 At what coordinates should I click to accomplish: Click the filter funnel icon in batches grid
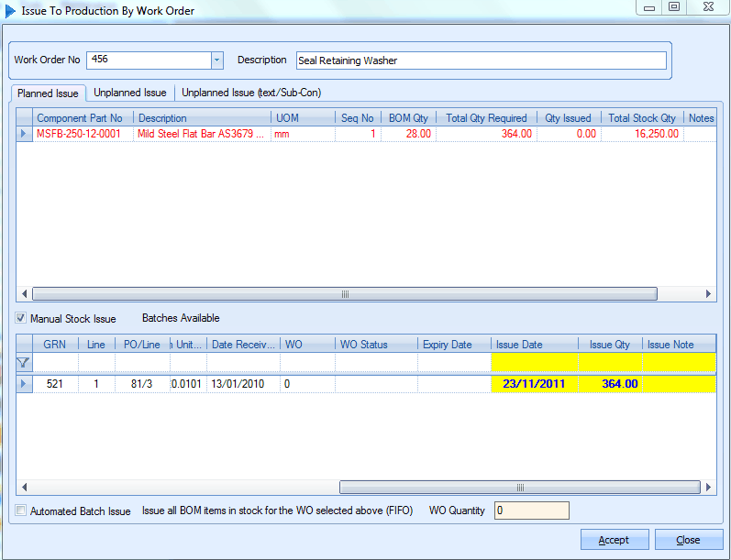tap(24, 363)
